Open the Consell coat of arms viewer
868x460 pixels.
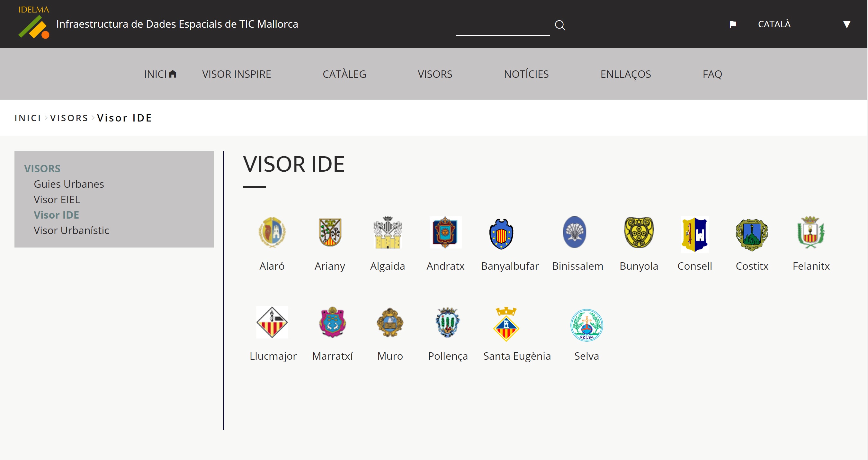tap(695, 234)
